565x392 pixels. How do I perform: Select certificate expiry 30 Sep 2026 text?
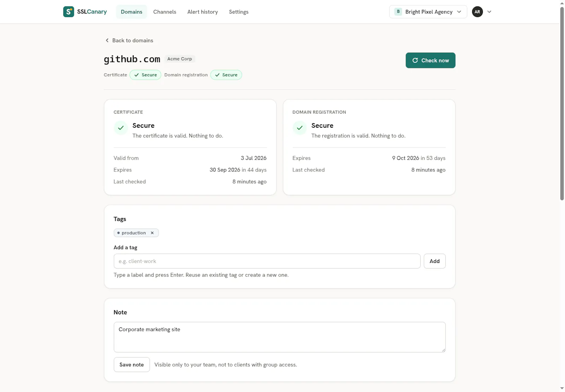coord(225,170)
